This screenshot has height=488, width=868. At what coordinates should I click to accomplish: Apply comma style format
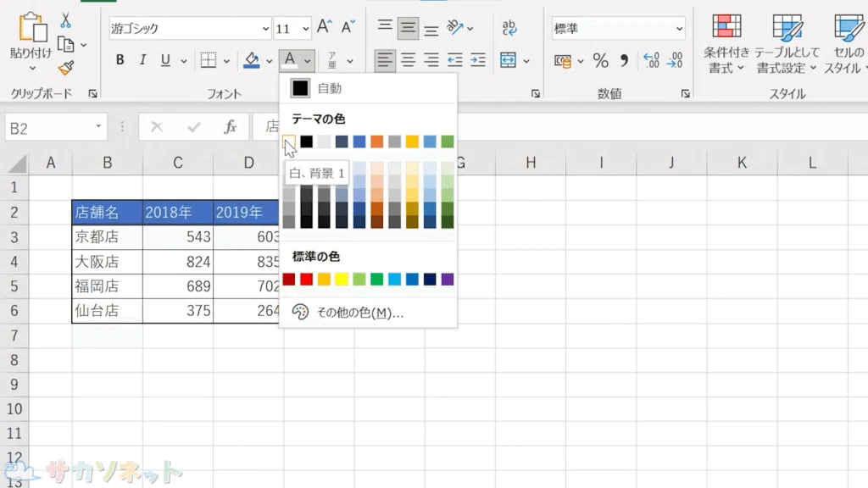point(625,60)
